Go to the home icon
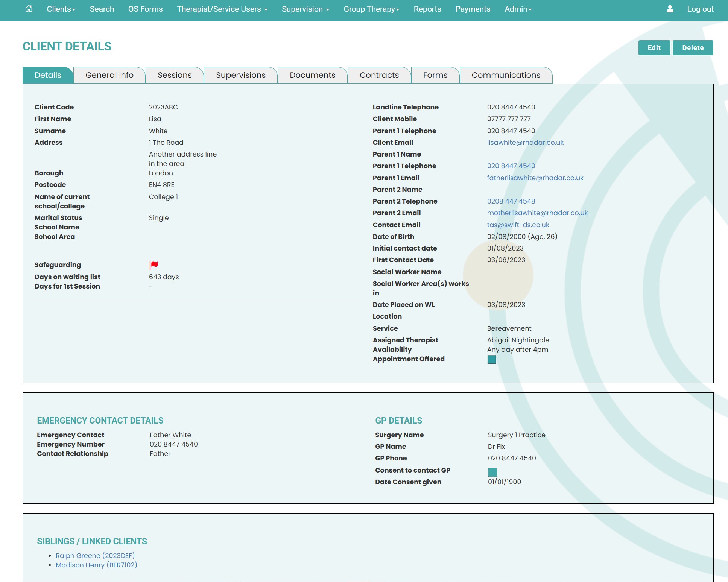 click(x=29, y=9)
